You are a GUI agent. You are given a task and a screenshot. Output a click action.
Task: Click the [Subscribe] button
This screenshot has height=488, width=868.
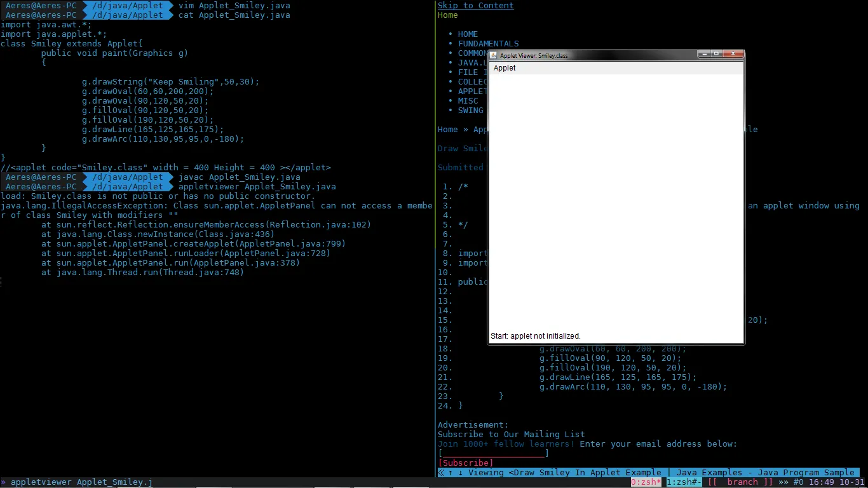click(466, 463)
